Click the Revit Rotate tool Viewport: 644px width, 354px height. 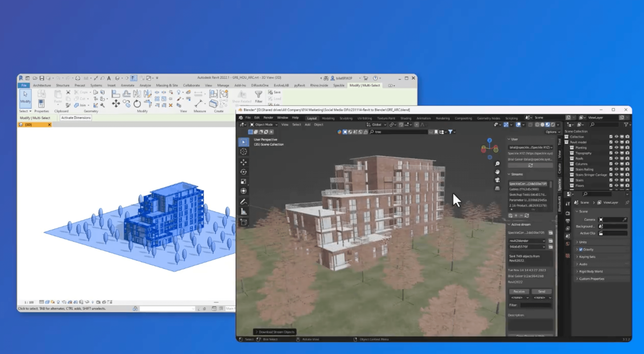(x=137, y=104)
